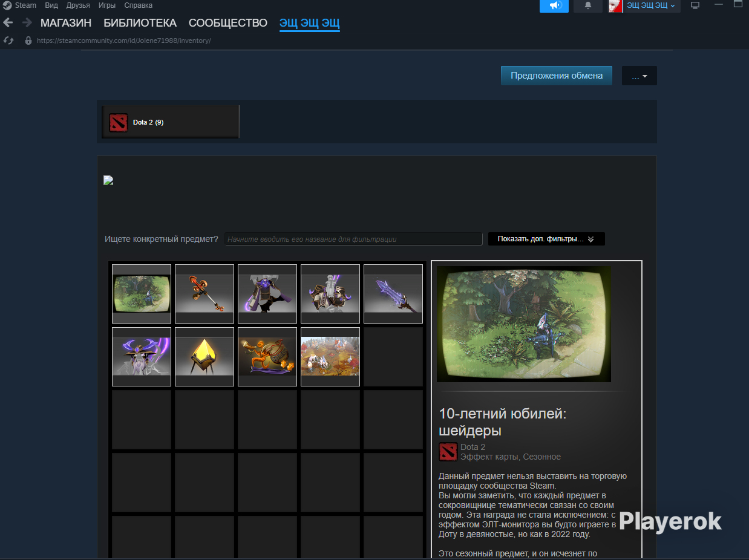Expand the three-dots more options dropdown

coord(639,76)
